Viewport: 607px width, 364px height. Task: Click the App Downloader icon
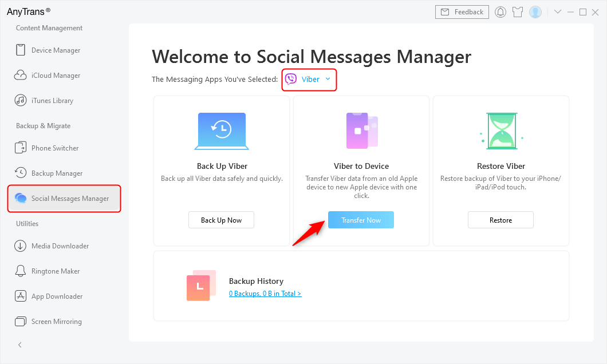[x=21, y=296]
